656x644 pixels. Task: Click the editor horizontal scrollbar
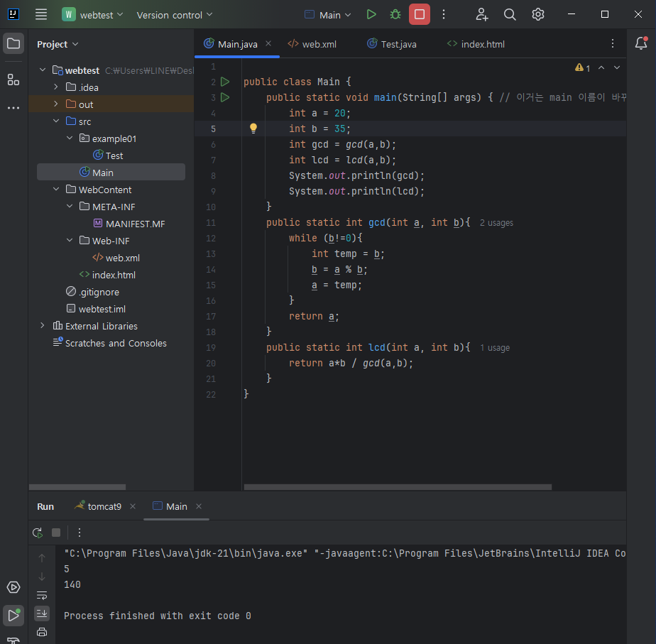coord(398,487)
